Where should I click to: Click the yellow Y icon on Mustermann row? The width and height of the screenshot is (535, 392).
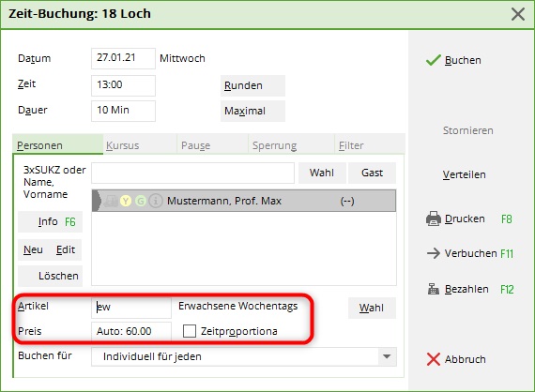[126, 201]
